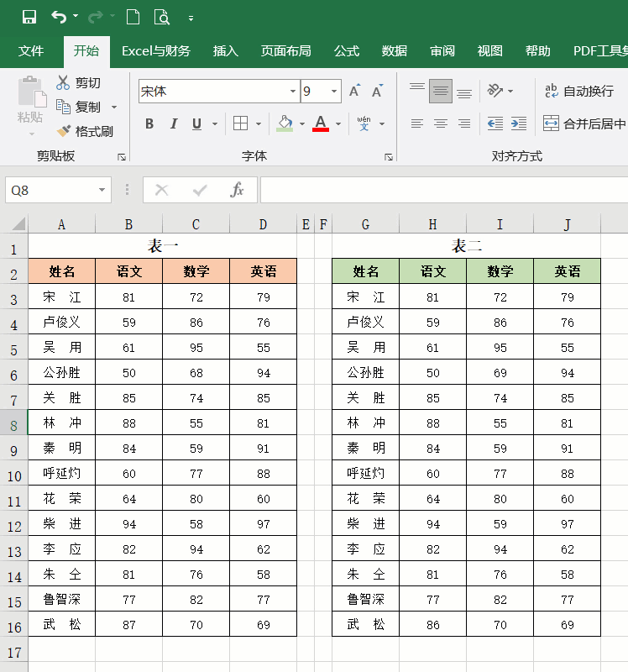Click the Decrease Font Size icon
The width and height of the screenshot is (628, 672).
coord(378,91)
